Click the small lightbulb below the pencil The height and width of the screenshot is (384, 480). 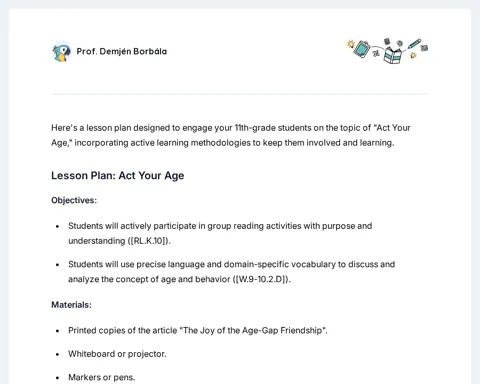[x=413, y=55]
